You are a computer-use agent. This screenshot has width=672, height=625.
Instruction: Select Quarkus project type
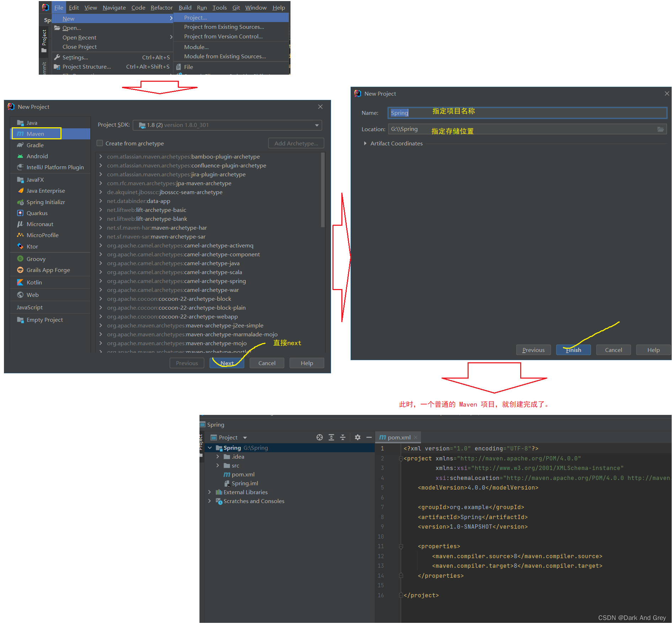coord(50,213)
